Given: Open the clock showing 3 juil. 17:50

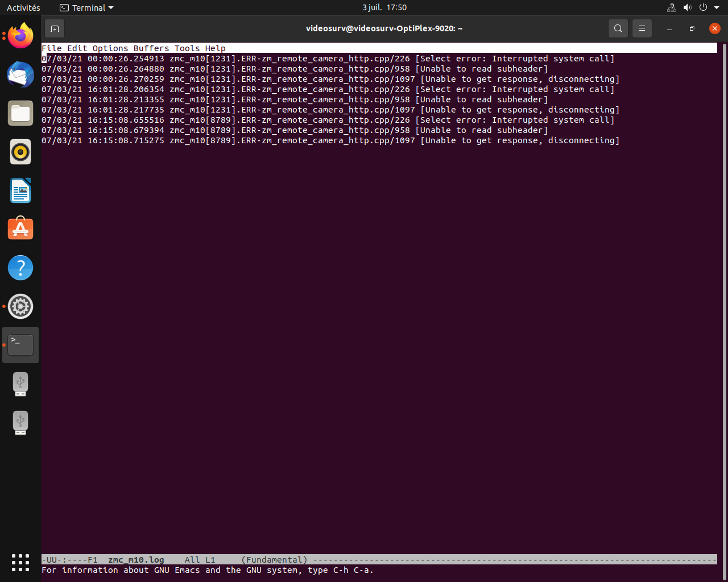Looking at the screenshot, I should pos(384,7).
